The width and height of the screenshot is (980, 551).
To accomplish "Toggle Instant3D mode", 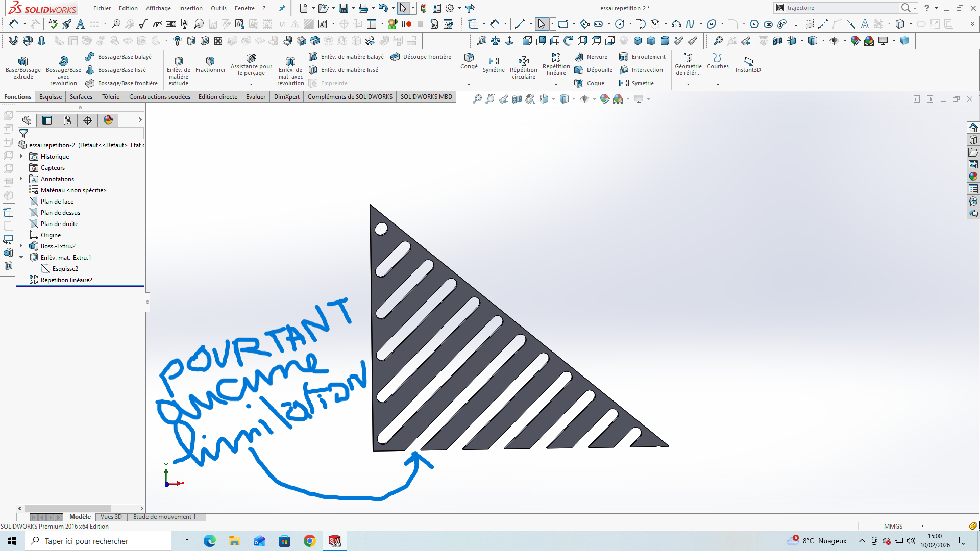I will [748, 64].
